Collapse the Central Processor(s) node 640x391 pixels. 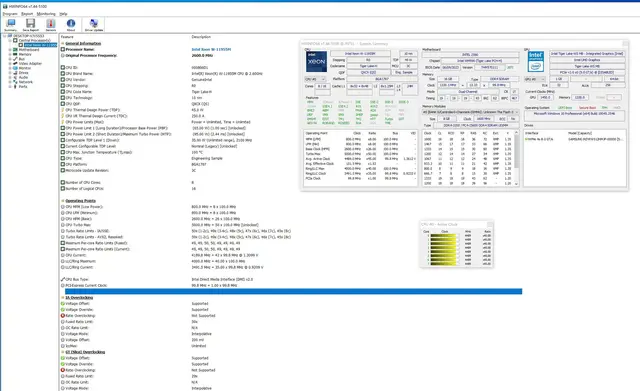[10, 40]
